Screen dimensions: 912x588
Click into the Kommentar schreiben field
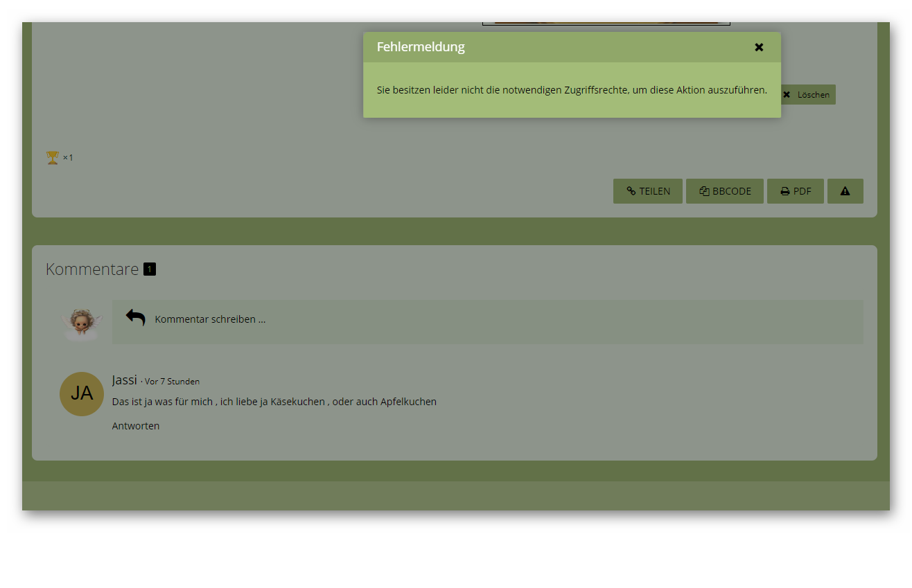point(485,320)
